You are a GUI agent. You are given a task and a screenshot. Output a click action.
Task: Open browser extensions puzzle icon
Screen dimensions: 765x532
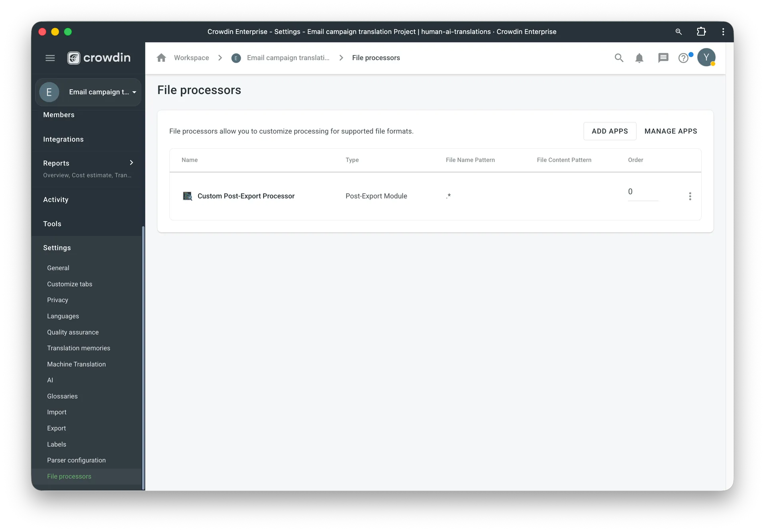pos(701,31)
